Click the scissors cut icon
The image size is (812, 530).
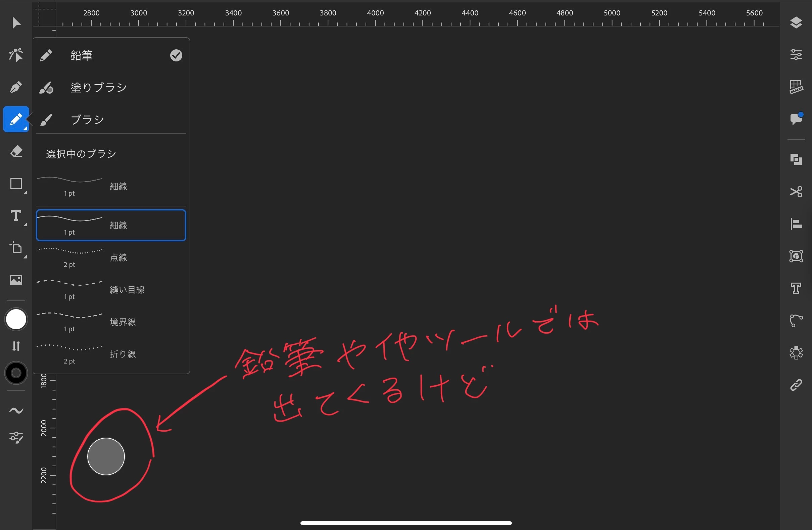(796, 192)
